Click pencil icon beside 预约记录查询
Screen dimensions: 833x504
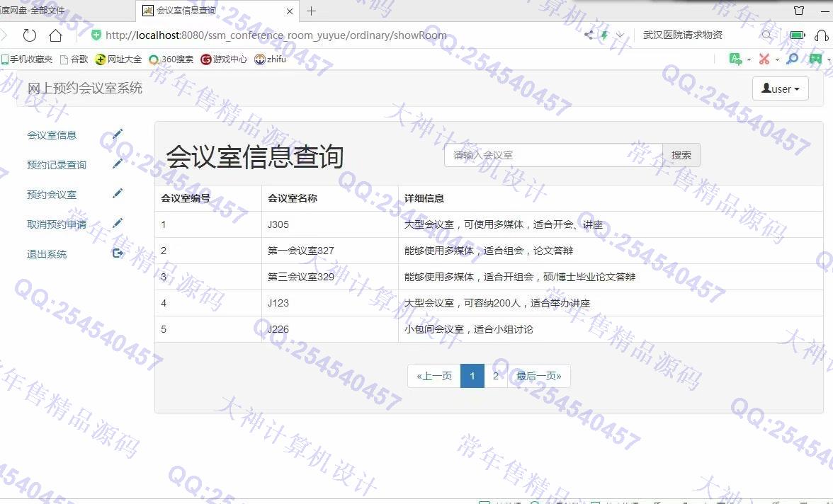click(x=118, y=164)
